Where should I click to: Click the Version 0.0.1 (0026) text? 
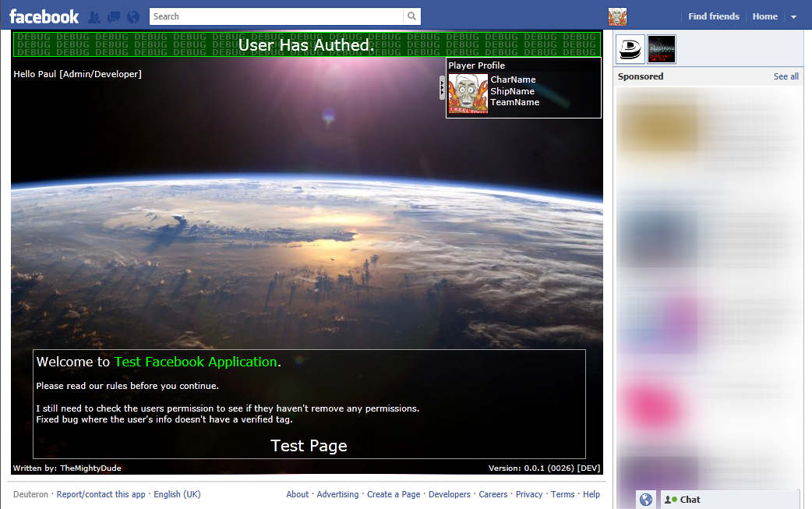544,468
